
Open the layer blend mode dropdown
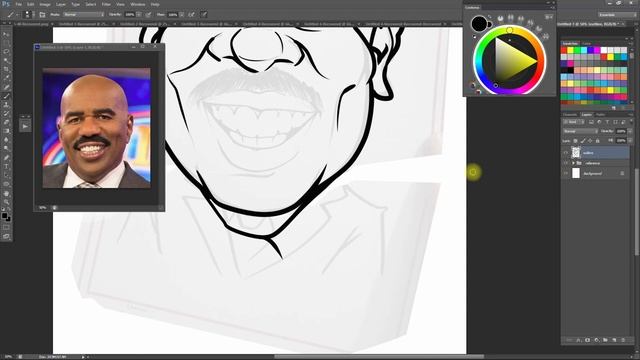[580, 131]
